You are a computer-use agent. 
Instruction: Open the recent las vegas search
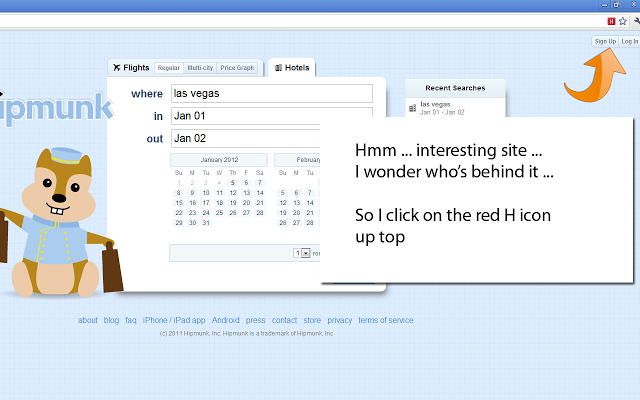click(442, 108)
